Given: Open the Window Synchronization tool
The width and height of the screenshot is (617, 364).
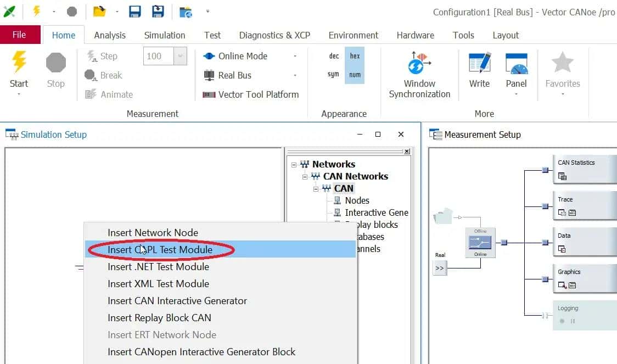Looking at the screenshot, I should tap(419, 75).
